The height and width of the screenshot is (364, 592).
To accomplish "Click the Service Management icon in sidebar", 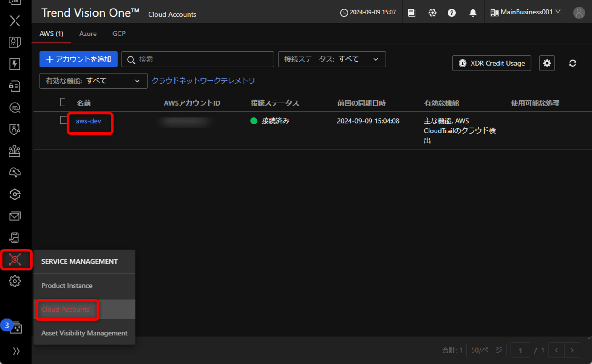I will click(15, 259).
